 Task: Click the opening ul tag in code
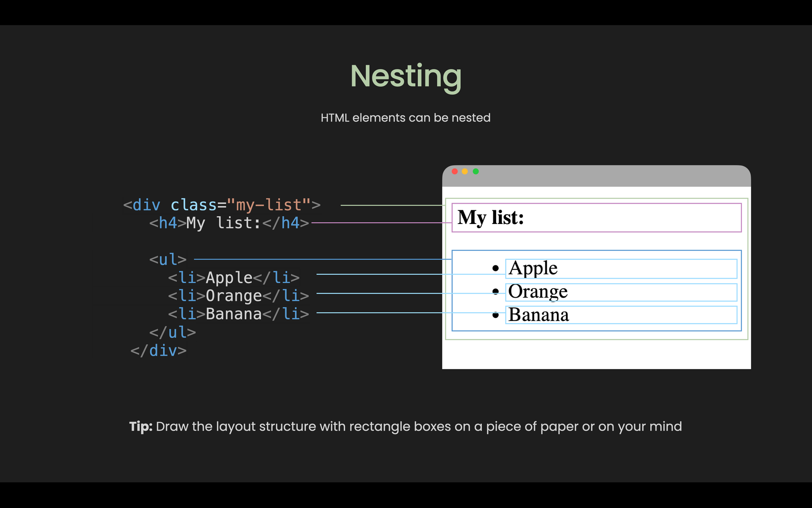point(168,259)
